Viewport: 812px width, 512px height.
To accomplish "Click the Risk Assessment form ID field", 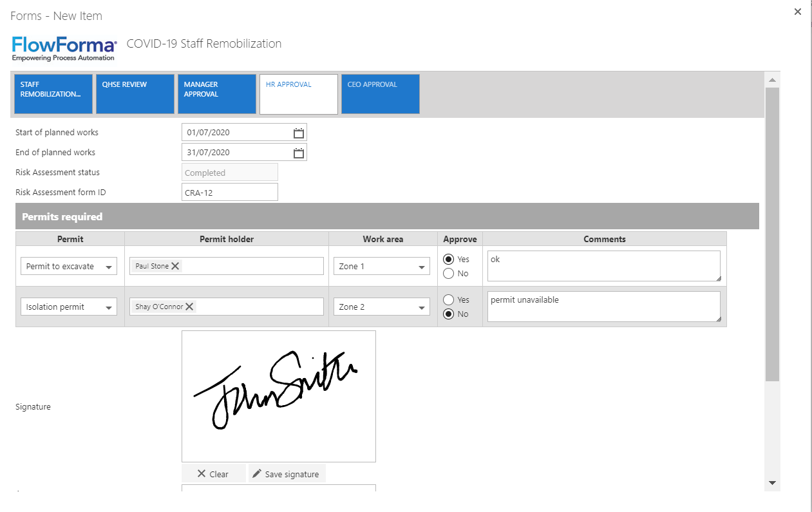I will (x=229, y=191).
